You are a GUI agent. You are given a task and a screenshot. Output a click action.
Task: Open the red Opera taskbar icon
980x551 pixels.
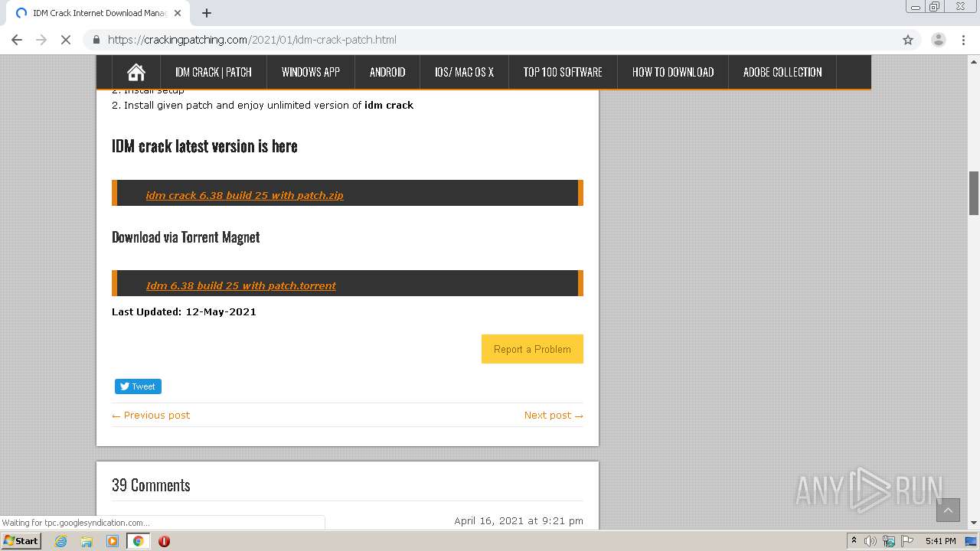click(x=164, y=541)
